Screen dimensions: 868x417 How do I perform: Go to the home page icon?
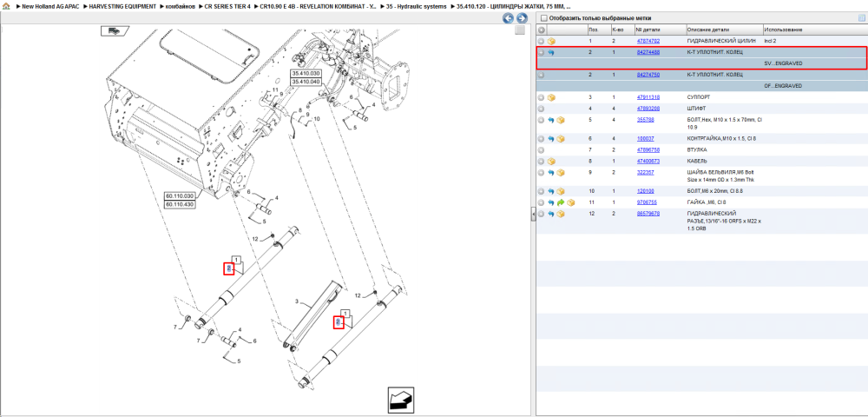(6, 6)
